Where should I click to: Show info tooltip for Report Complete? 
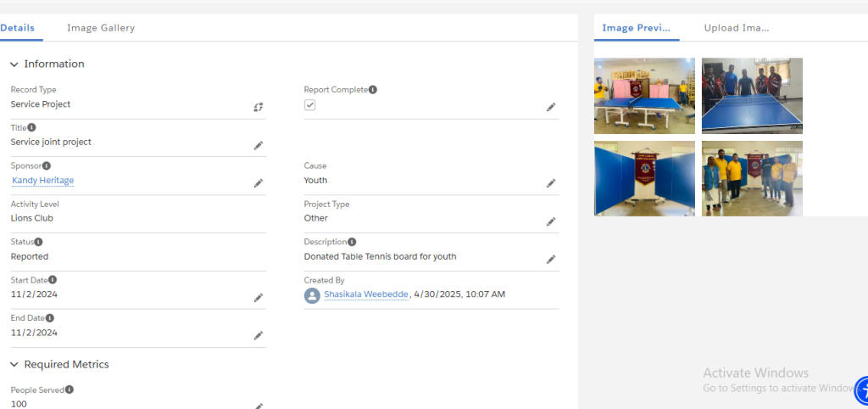pyautogui.click(x=373, y=89)
